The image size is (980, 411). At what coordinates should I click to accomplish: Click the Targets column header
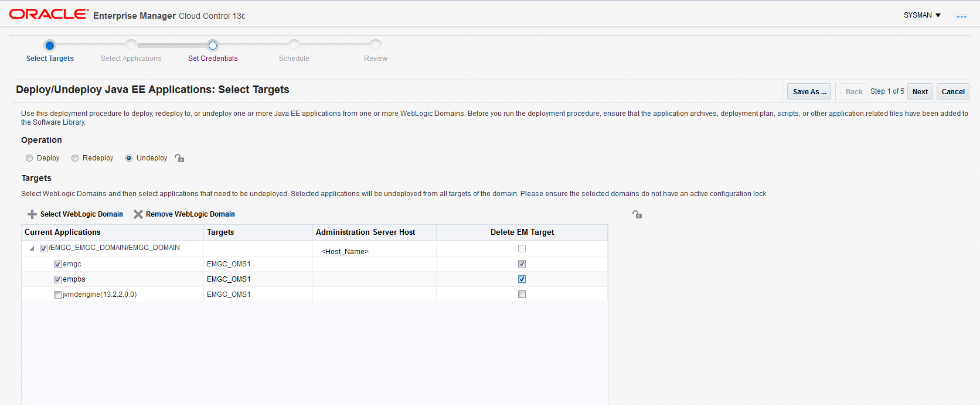pos(258,232)
